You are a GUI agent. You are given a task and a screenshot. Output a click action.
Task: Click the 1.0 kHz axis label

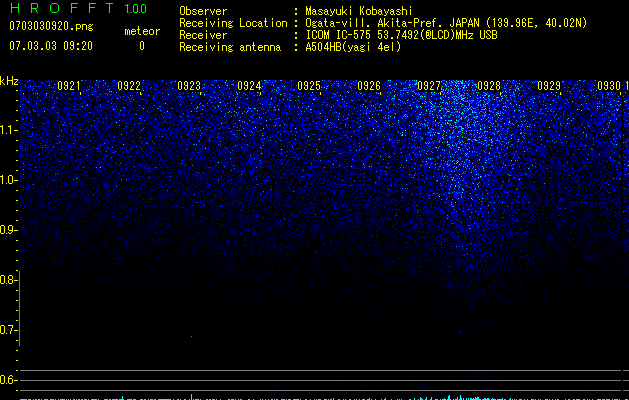coord(8,180)
